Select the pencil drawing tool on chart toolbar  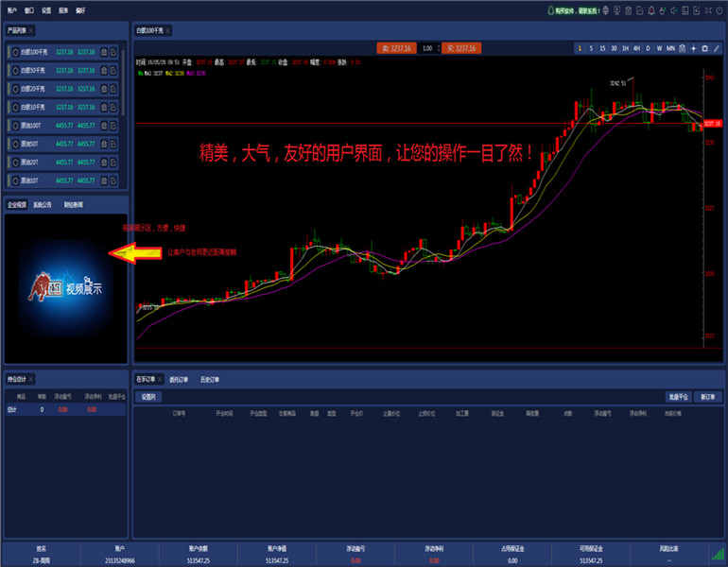[x=717, y=48]
